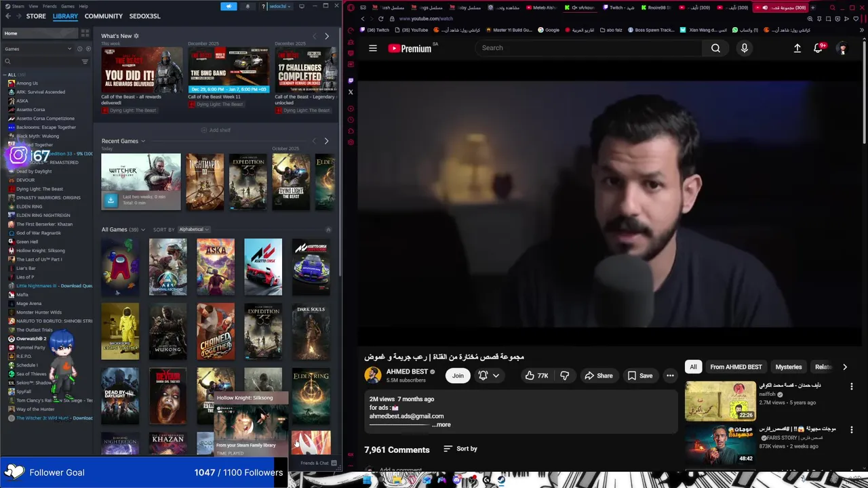Play suggested video with 48:42 duration
Viewport: 868px width, 488px height.
(720, 444)
